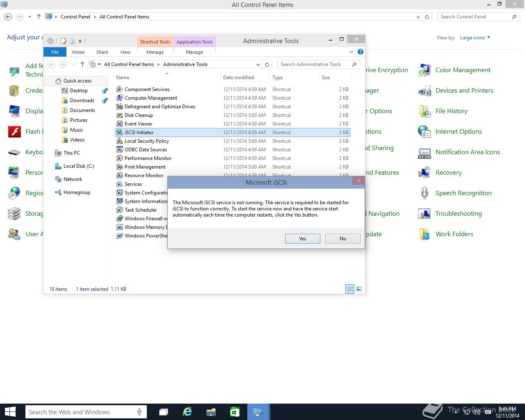Screen dimensions: 525x420
Task: Open the Share ribbon tab
Action: coord(102,52)
